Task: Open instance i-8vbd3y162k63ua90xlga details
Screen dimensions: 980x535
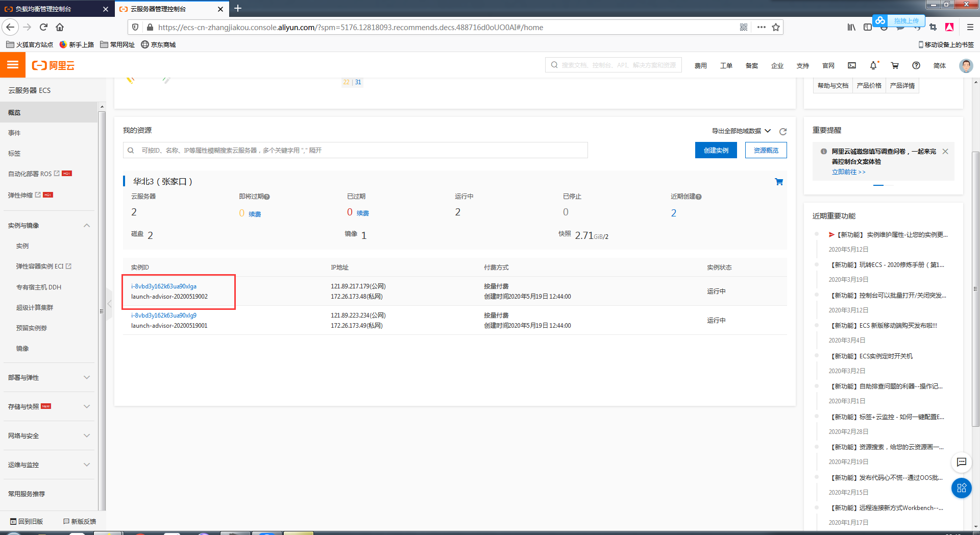Action: (163, 286)
